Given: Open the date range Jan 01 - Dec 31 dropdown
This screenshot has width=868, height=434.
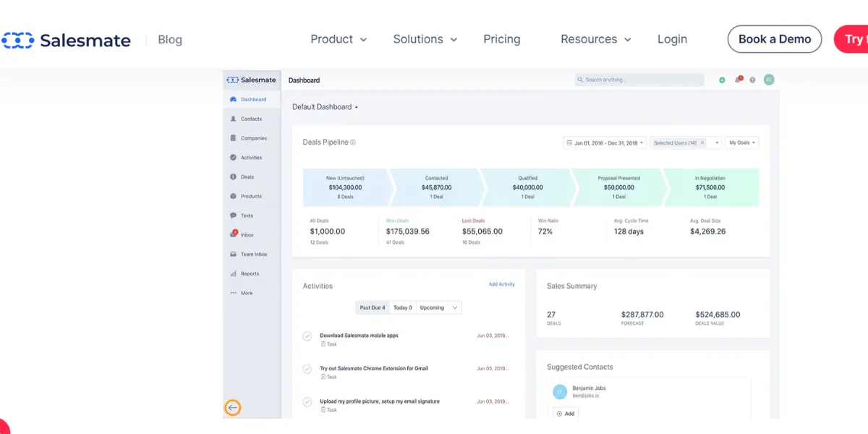Looking at the screenshot, I should click(604, 143).
